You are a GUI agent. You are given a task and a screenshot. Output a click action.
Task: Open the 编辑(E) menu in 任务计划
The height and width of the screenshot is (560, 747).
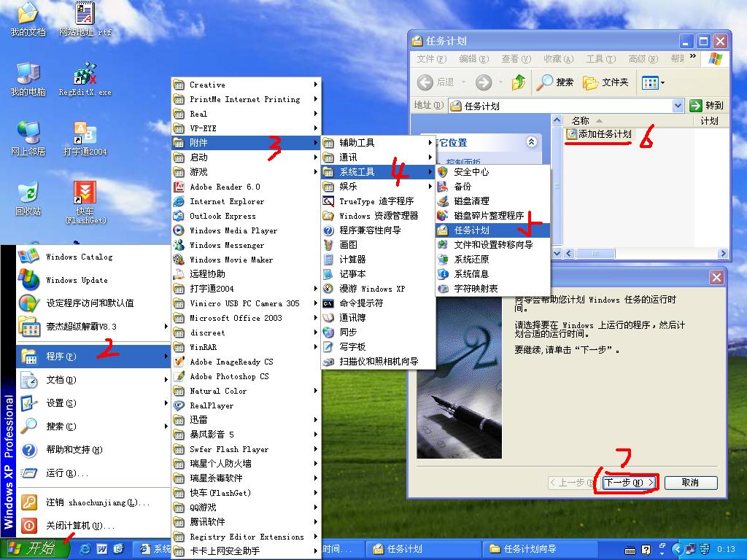[473, 59]
